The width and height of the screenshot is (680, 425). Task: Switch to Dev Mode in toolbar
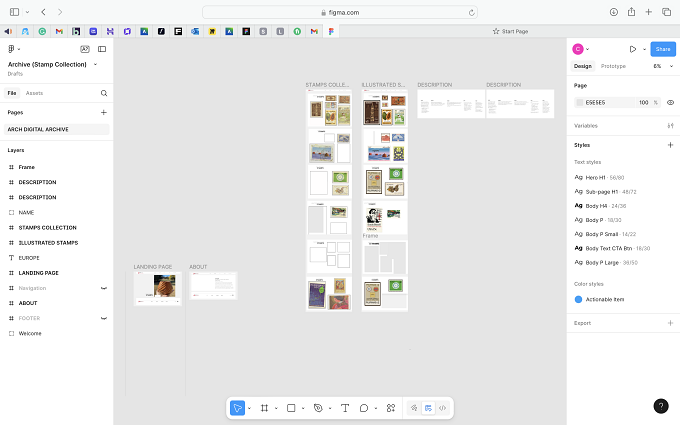click(442, 408)
